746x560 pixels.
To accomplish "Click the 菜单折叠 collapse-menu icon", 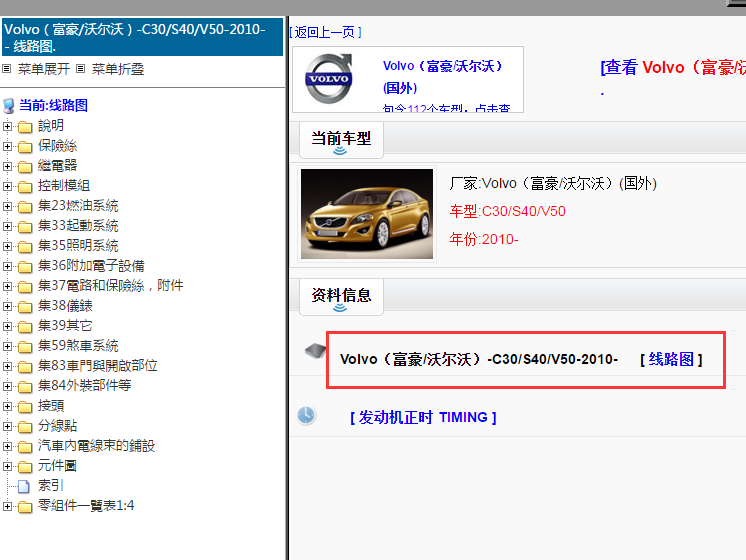I will coord(81,69).
